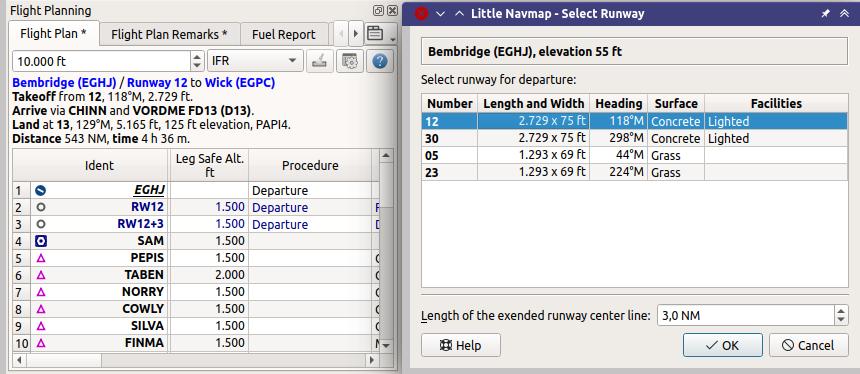The height and width of the screenshot is (374, 860).
Task: Click the Procedure column header
Action: [310, 165]
